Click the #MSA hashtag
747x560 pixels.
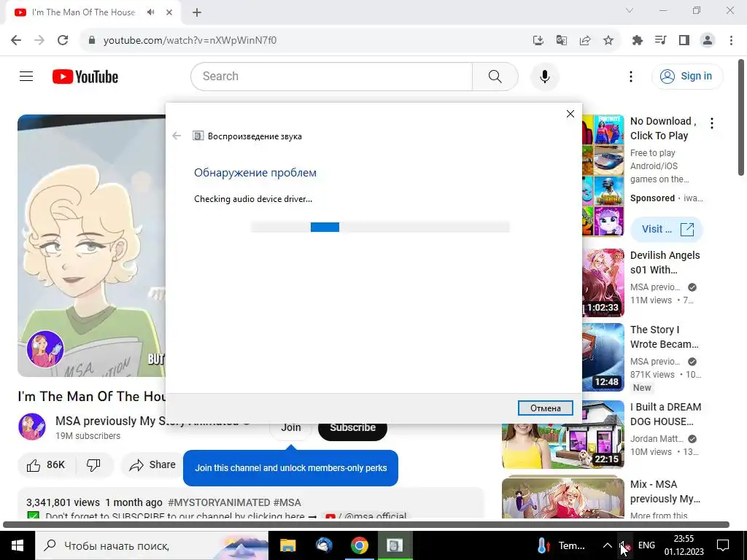pyautogui.click(x=287, y=502)
